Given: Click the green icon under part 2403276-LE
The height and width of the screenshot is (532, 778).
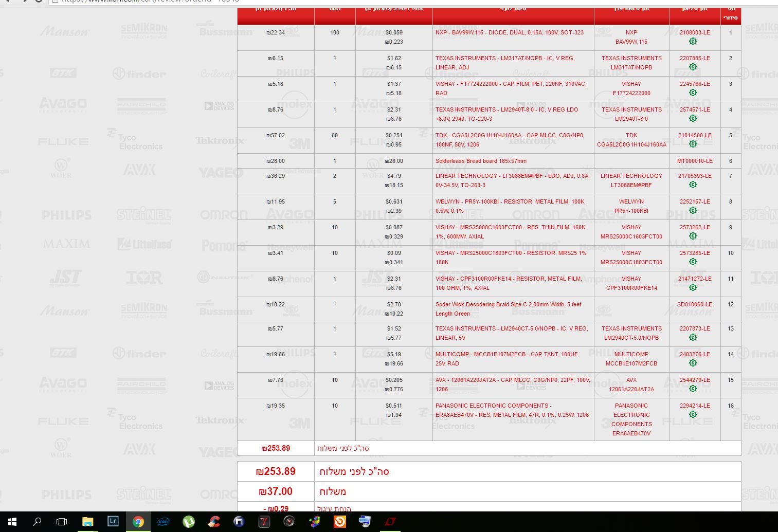Looking at the screenshot, I should (693, 363).
